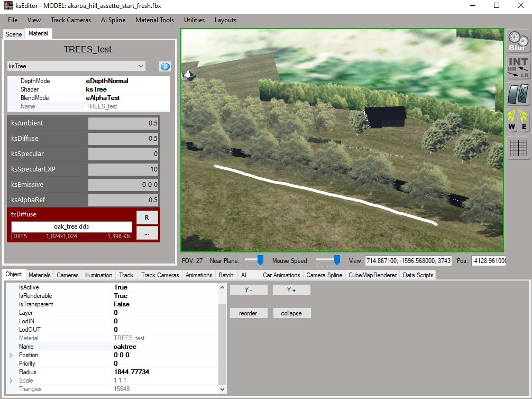Screen dimensions: 532x399
Task: Click the ksAlphaRef value field
Action: click(123, 200)
